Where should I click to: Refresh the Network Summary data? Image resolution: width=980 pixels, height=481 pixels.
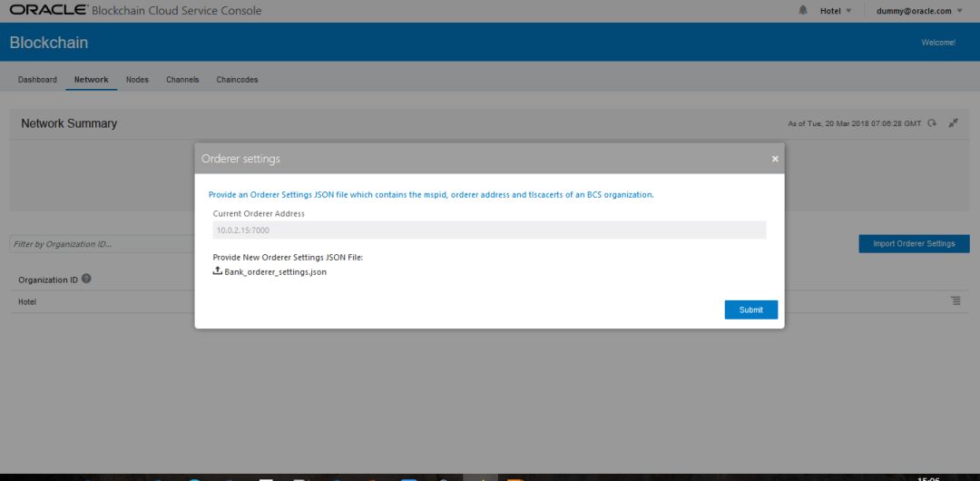(x=932, y=123)
